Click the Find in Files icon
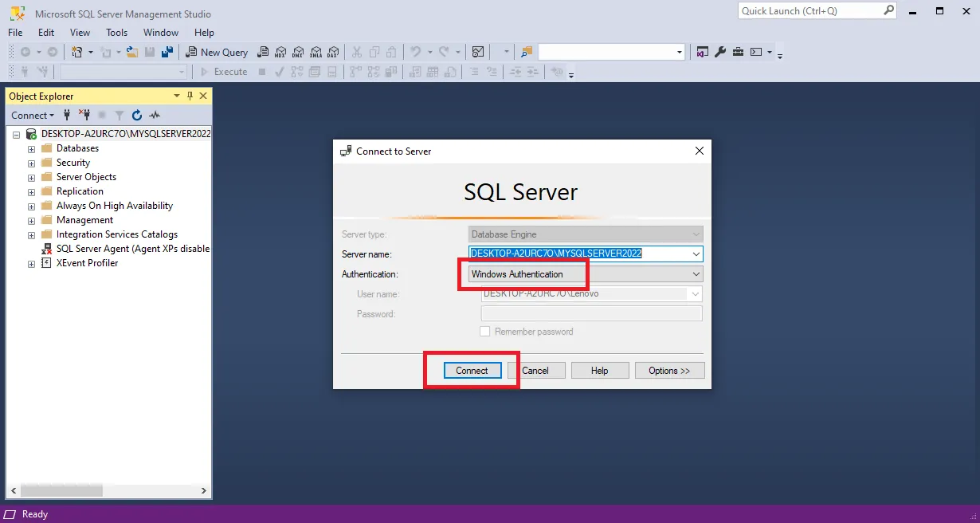The height and width of the screenshot is (523, 980). 526,52
